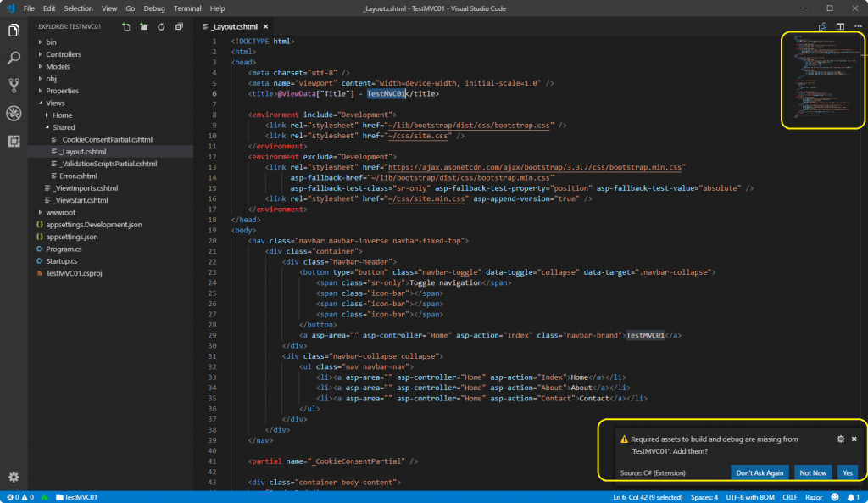Open the Search view in activity bar
Screen dimensions: 868x503
14,59
